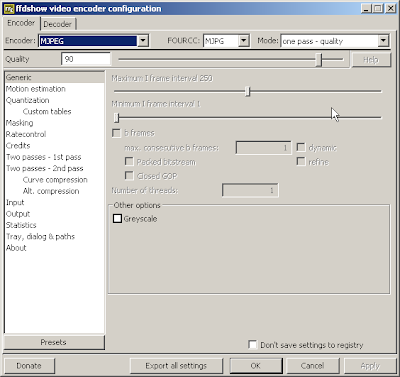Viewport: 400px width, 377px height.
Task: Click the Cancel button
Action: [312, 366]
